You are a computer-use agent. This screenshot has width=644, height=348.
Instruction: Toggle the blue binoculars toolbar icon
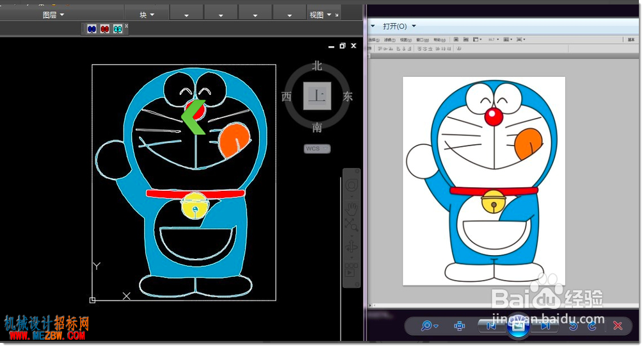pos(92,29)
